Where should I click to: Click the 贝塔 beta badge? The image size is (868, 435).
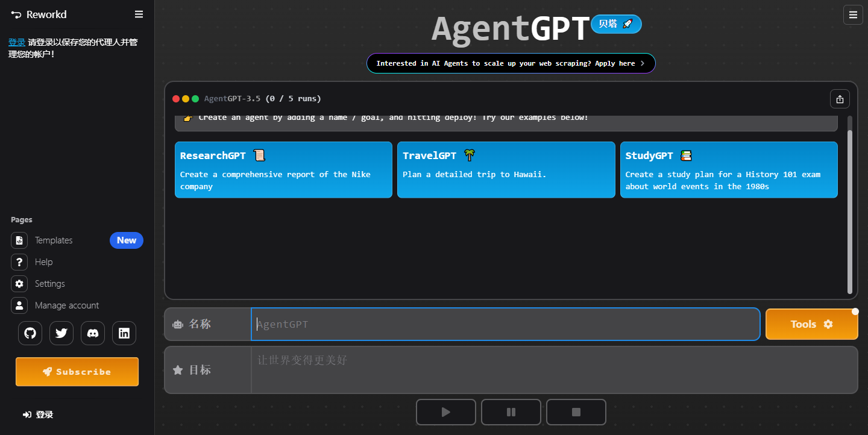click(x=617, y=24)
